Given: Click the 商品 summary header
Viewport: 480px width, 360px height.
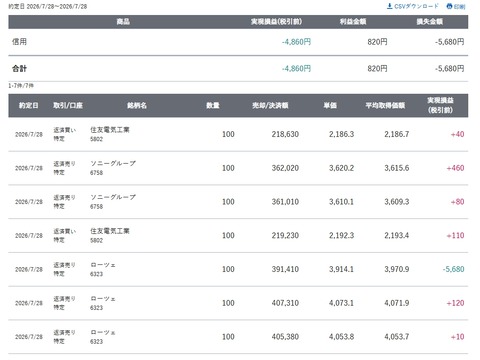Looking at the screenshot, I should [x=123, y=22].
